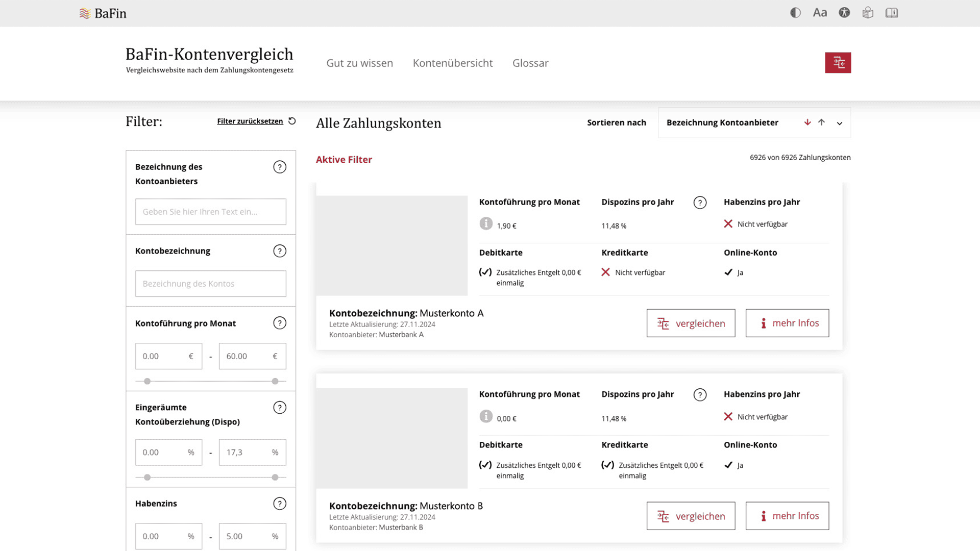This screenshot has height=551, width=980.
Task: Open Gut zu wissen menu
Action: pyautogui.click(x=360, y=63)
